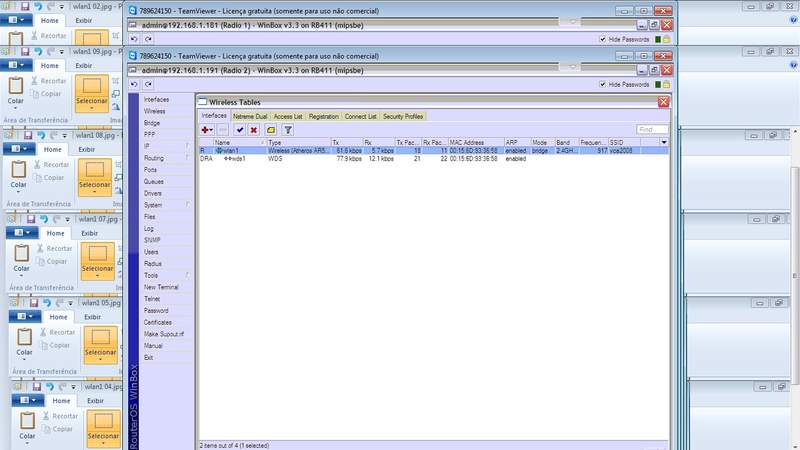Switch to the Nstreme Dual tab

[249, 116]
